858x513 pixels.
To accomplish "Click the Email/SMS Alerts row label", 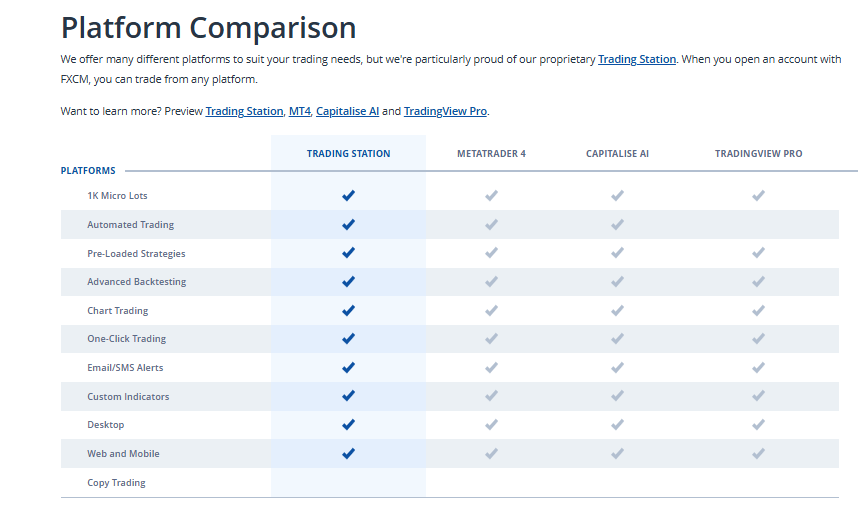I will point(125,368).
